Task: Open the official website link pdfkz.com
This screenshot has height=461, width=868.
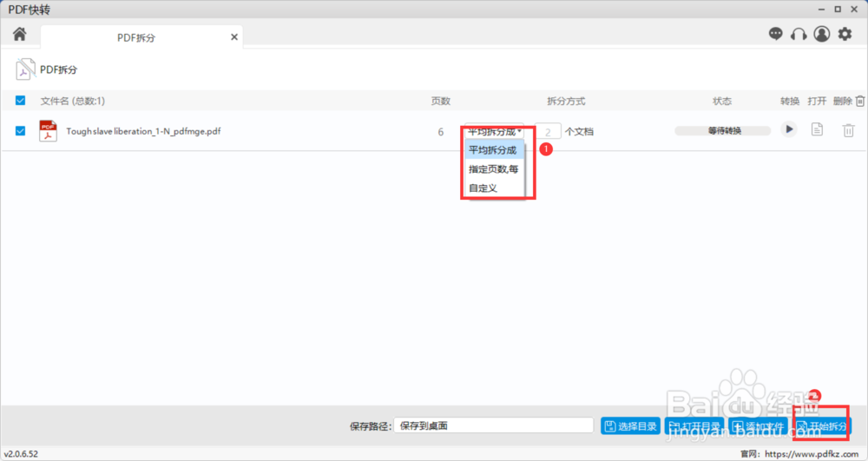Action: click(x=812, y=454)
